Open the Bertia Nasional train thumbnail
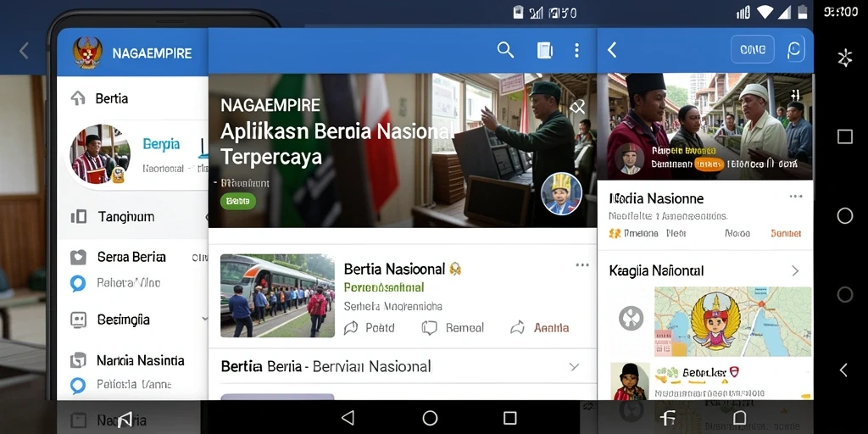The width and height of the screenshot is (868, 434). pos(277,296)
